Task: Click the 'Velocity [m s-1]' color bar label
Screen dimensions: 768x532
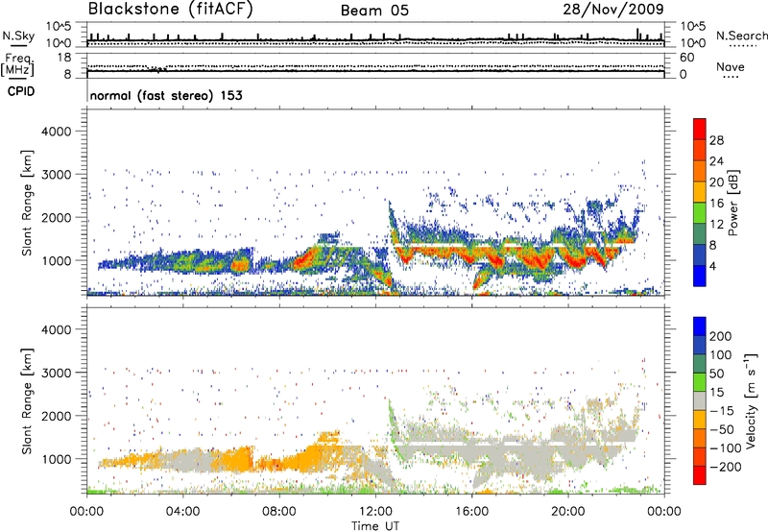Action: (751, 400)
